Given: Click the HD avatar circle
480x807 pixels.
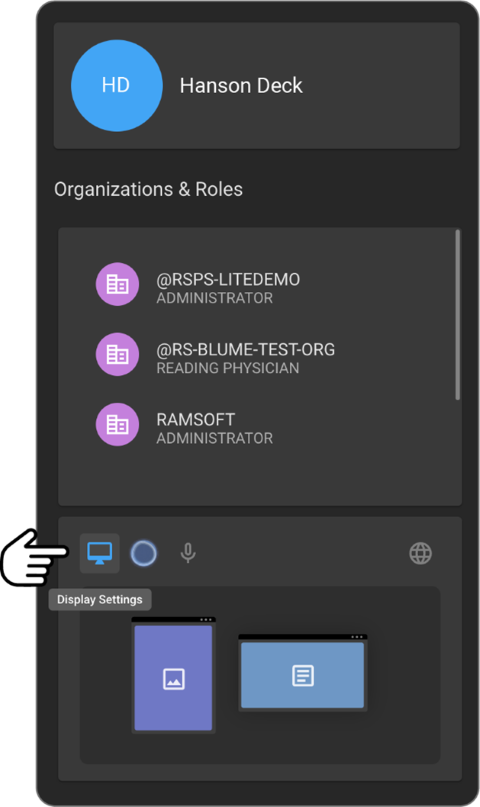Looking at the screenshot, I should coord(117,85).
